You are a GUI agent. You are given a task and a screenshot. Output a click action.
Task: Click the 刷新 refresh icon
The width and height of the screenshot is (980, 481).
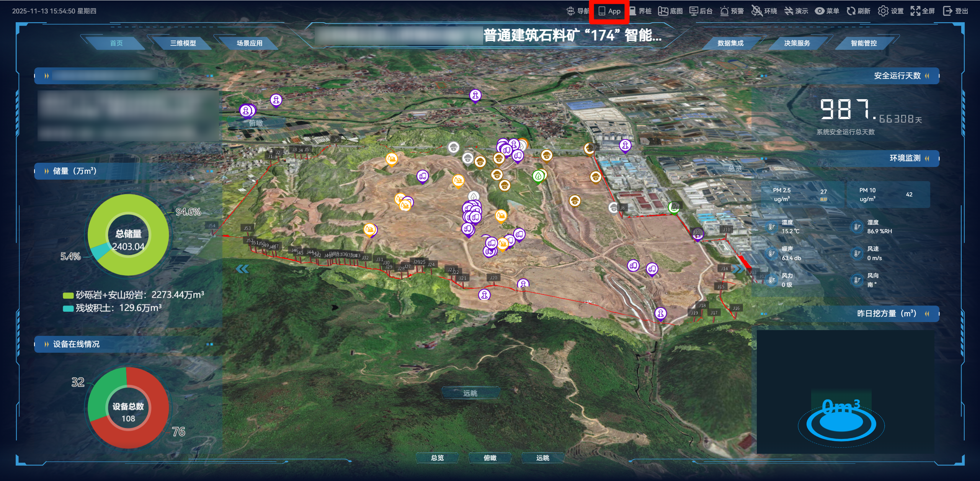point(851,11)
